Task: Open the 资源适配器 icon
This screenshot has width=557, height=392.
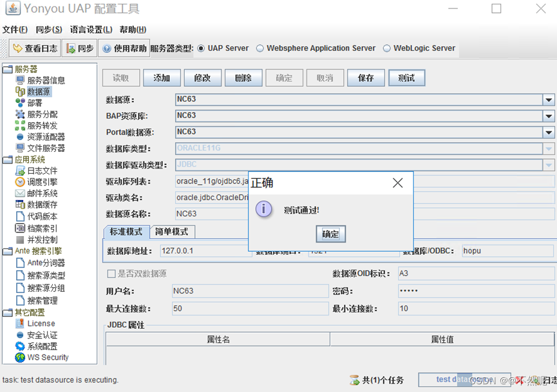Action: pyautogui.click(x=20, y=137)
